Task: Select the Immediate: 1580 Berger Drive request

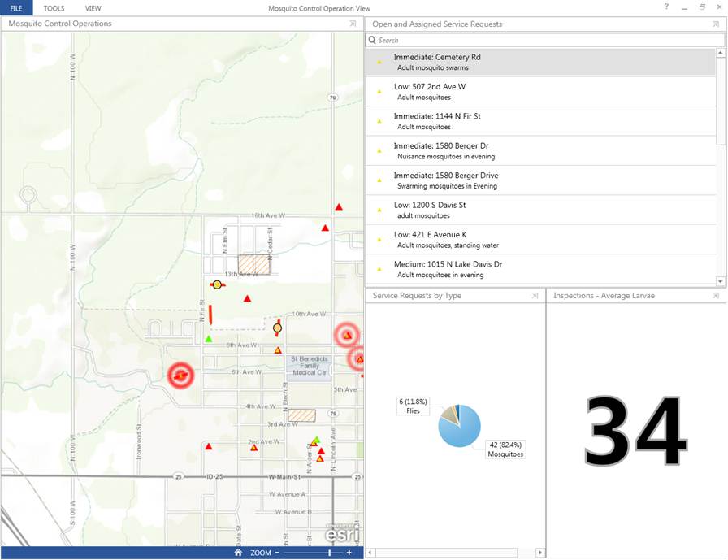Action: (541, 180)
